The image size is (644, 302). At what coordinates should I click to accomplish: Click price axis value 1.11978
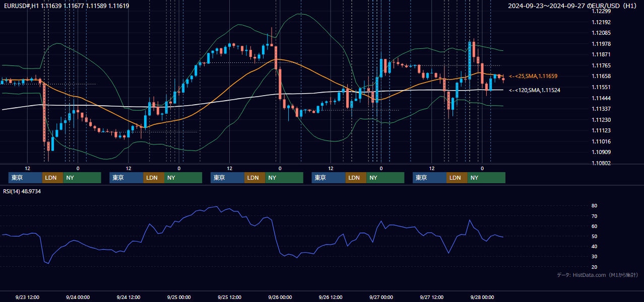point(601,44)
